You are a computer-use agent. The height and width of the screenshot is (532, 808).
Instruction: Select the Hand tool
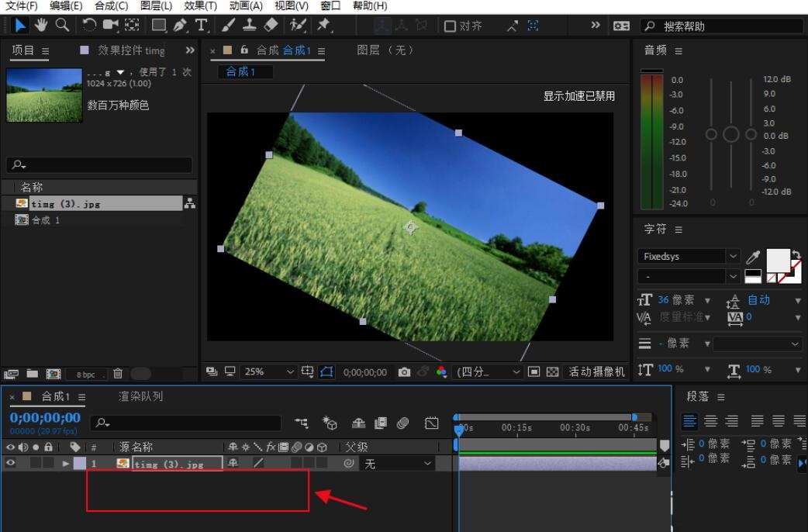(x=41, y=26)
